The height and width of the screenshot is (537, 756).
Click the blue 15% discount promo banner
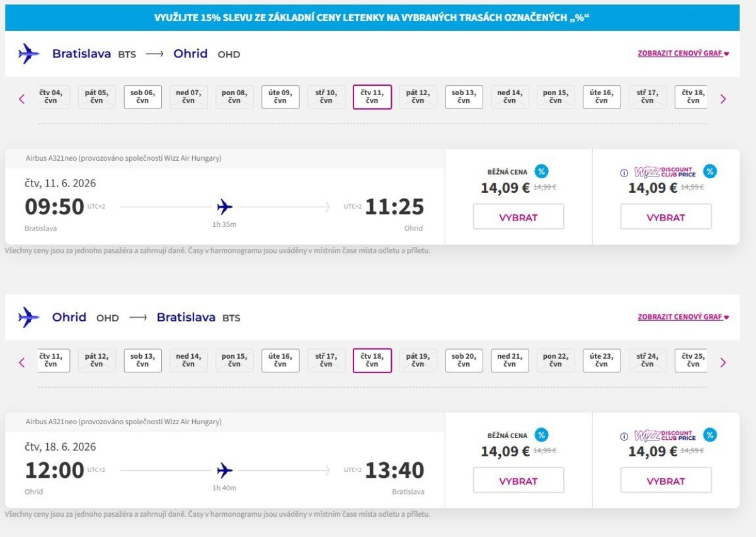[372, 18]
